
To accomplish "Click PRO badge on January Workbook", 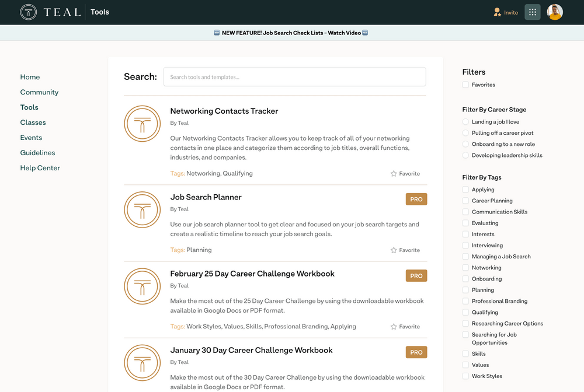I will coord(416,352).
